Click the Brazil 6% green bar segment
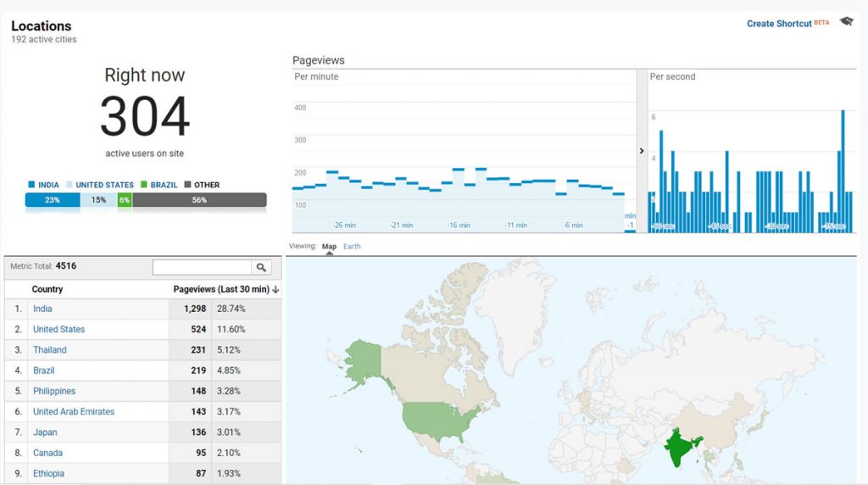Image resolution: width=868 pixels, height=485 pixels. (125, 200)
